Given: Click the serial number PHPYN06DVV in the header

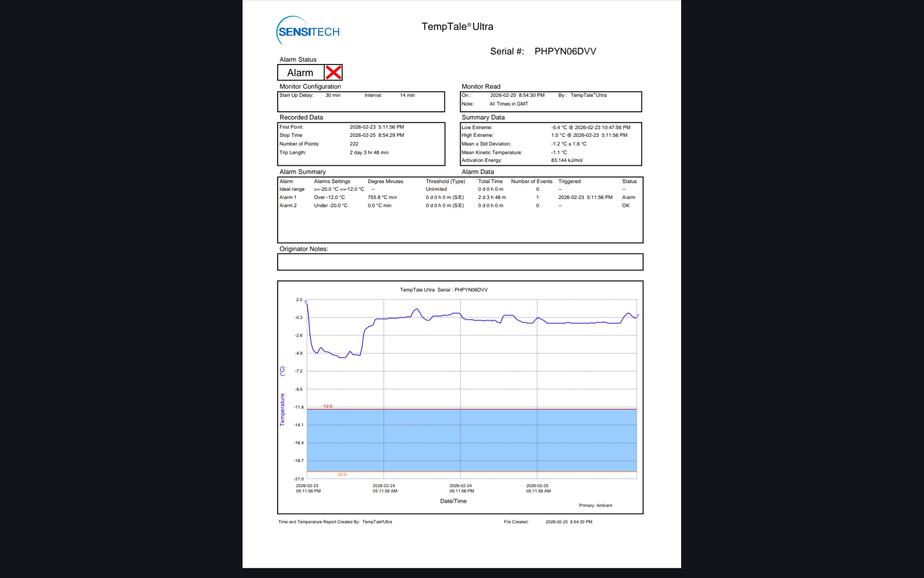Looking at the screenshot, I should click(565, 52).
